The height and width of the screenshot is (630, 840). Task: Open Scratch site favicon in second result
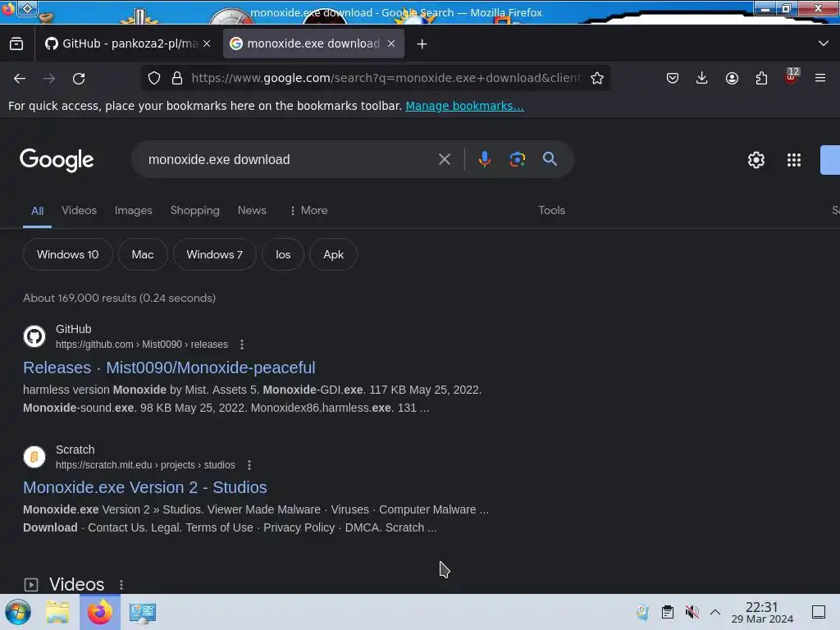[34, 457]
